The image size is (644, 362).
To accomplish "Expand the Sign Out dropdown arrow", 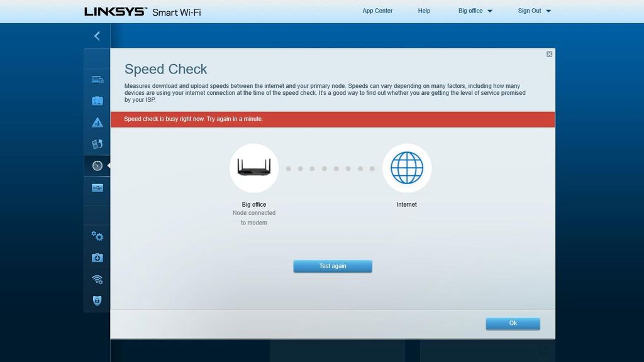I will (549, 11).
